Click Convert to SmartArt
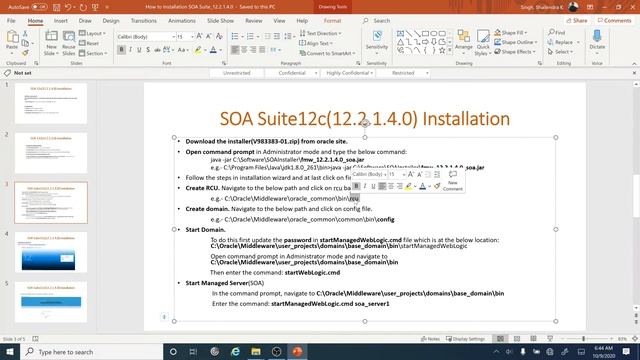The height and width of the screenshot is (360, 640). [x=327, y=53]
